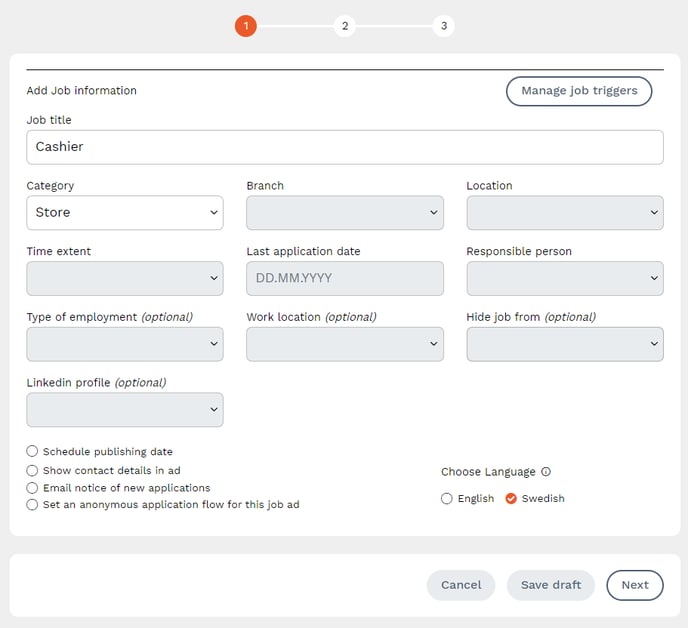Image resolution: width=688 pixels, height=628 pixels.
Task: Expand the Branch dropdown
Action: pos(344,213)
